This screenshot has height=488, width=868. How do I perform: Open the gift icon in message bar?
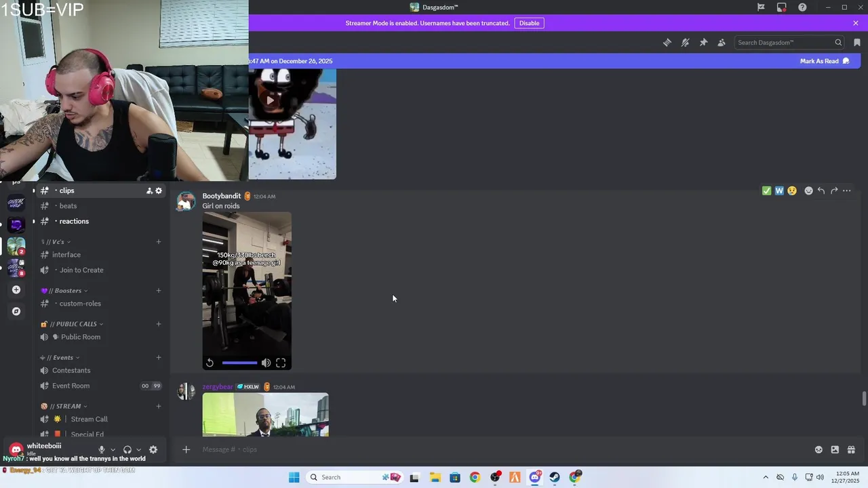851,449
